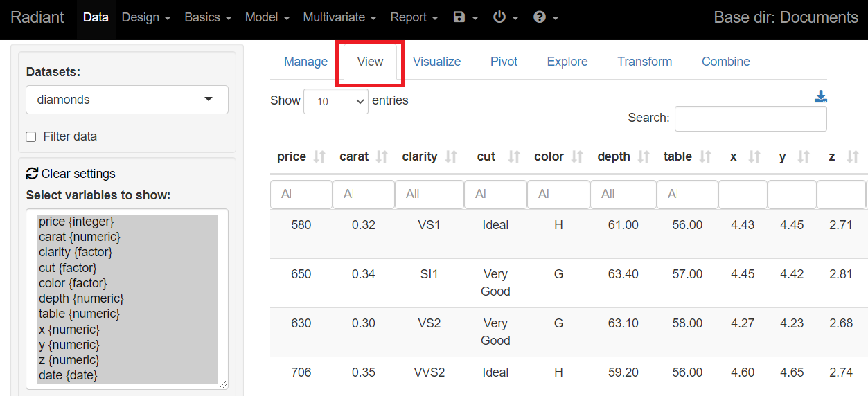This screenshot has height=396, width=868.
Task: Click the Search input box
Action: tap(750, 118)
